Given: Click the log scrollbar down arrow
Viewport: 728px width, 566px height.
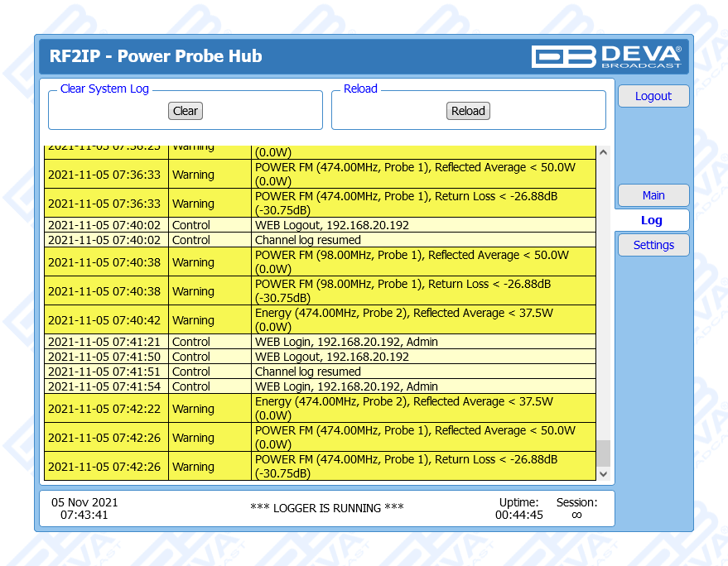Looking at the screenshot, I should (x=603, y=473).
